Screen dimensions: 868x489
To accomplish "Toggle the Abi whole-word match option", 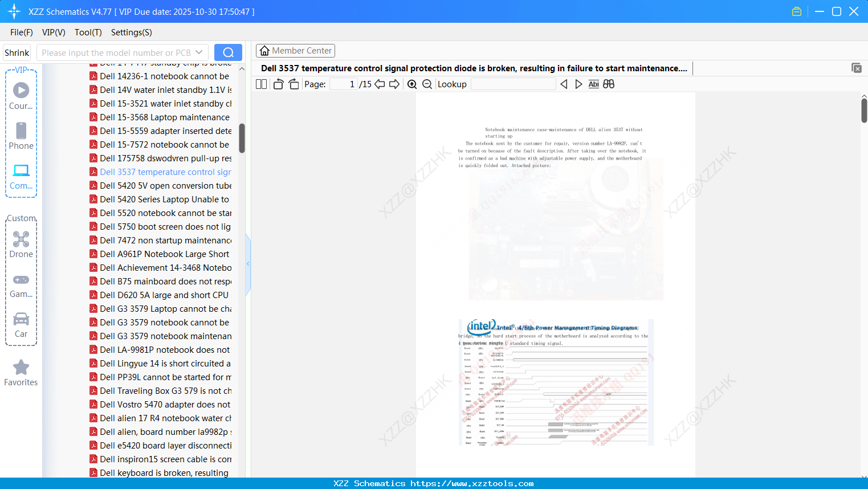I will (594, 84).
